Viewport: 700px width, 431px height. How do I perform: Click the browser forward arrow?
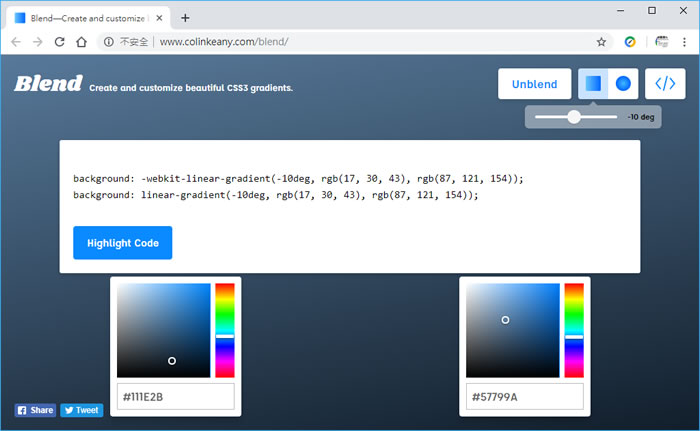pyautogui.click(x=38, y=42)
